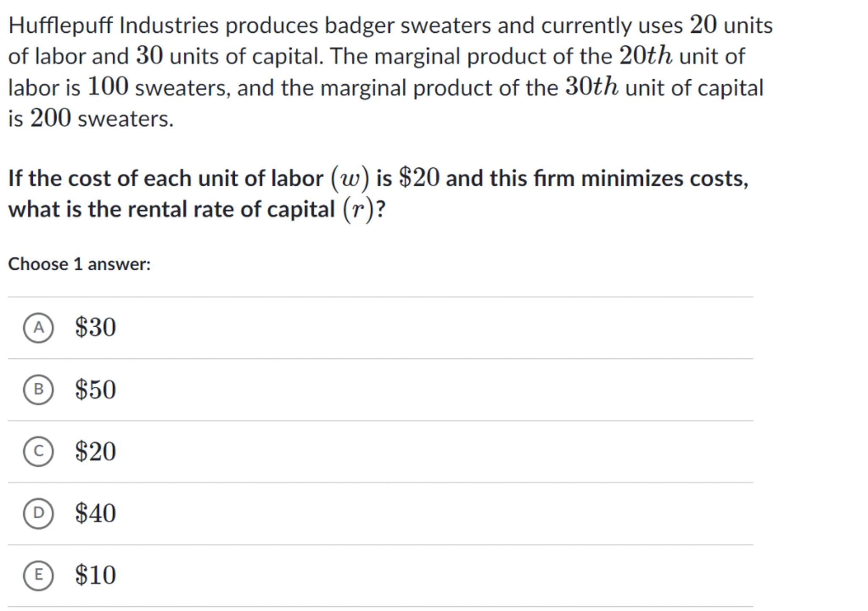This screenshot has height=611, width=868.
Task: Click the "30th" math expression
Action: (592, 87)
